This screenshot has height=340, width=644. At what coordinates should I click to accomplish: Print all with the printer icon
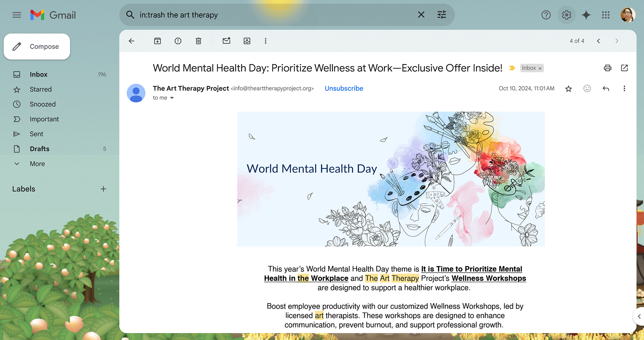pyautogui.click(x=607, y=68)
